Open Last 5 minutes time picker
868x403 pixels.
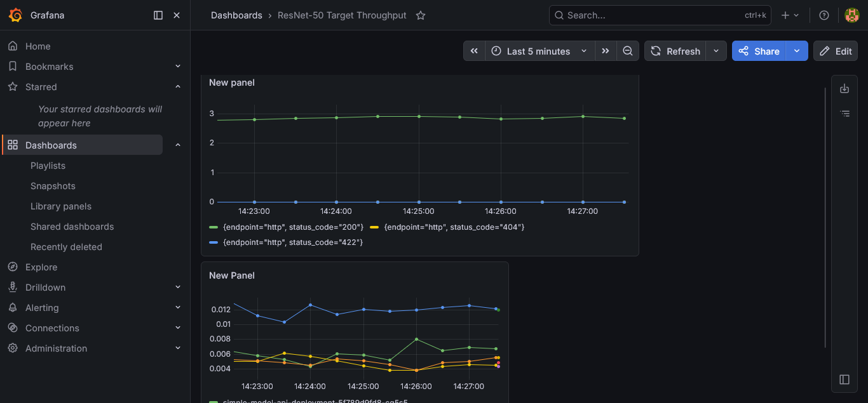point(539,51)
